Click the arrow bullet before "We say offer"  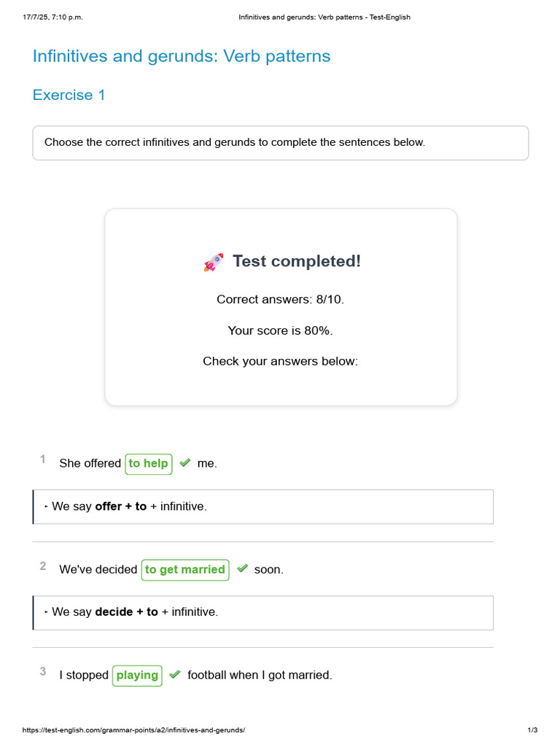[x=46, y=506]
